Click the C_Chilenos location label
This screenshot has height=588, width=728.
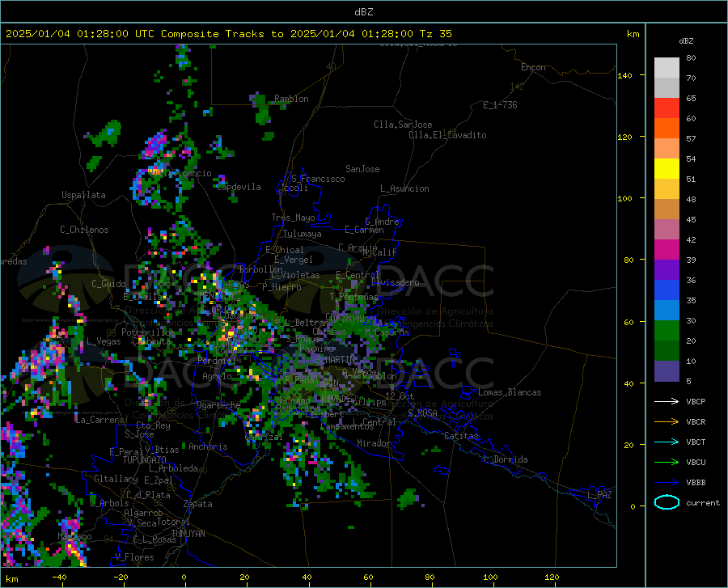(84, 230)
